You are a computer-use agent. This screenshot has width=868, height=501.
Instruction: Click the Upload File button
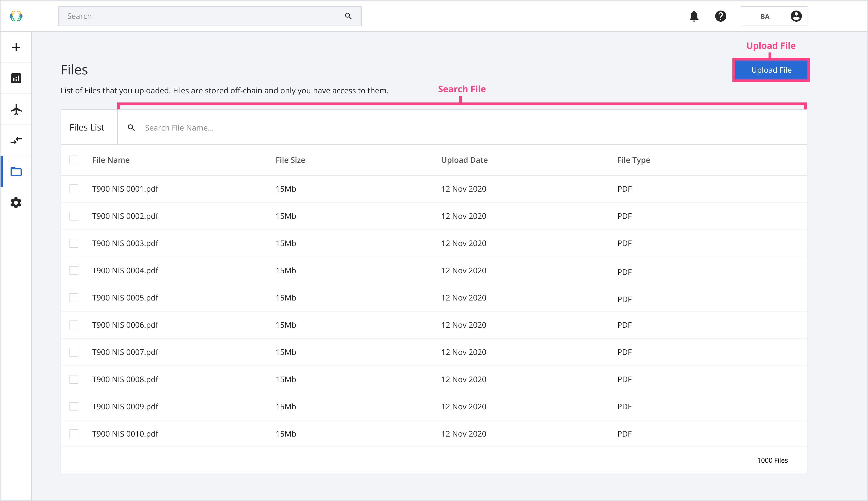[771, 70]
